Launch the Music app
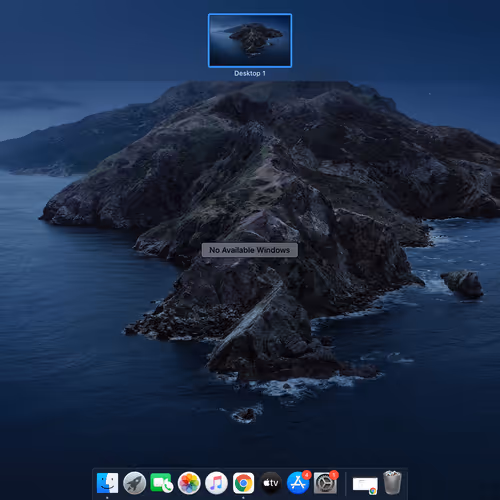The width and height of the screenshot is (500, 500). pos(216,483)
